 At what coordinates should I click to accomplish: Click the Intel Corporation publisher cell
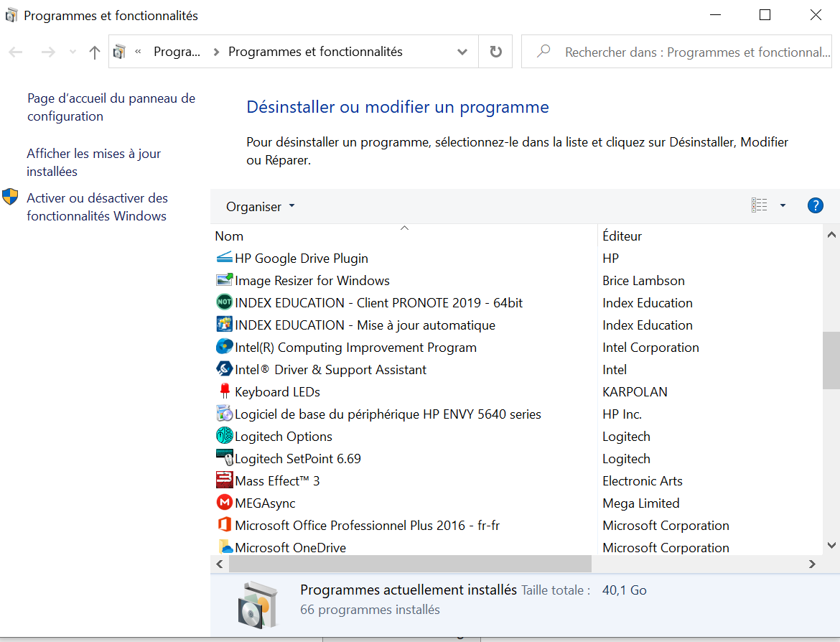(x=650, y=348)
